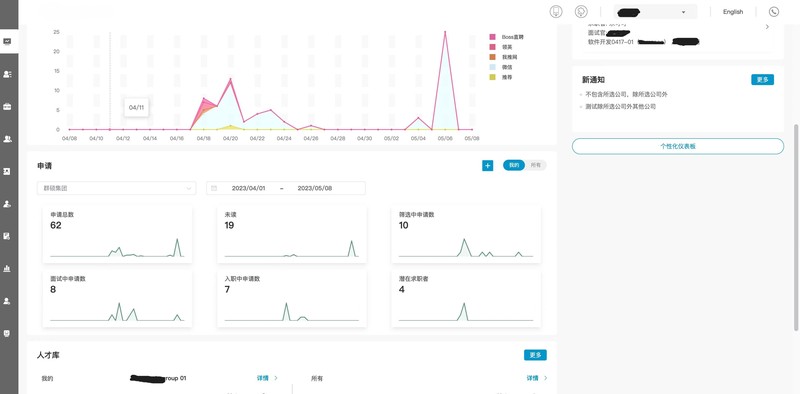Click the phone icon in top bar
The image size is (800, 394).
(x=774, y=12)
